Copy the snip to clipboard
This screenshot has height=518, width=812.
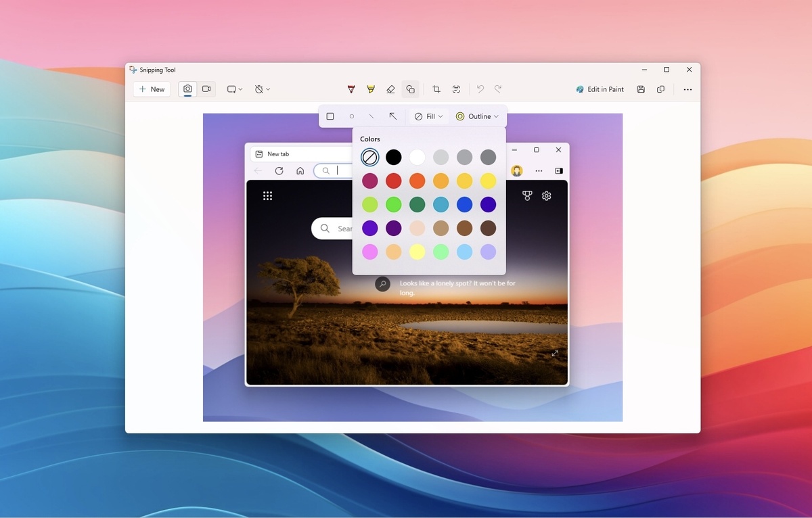coord(661,89)
